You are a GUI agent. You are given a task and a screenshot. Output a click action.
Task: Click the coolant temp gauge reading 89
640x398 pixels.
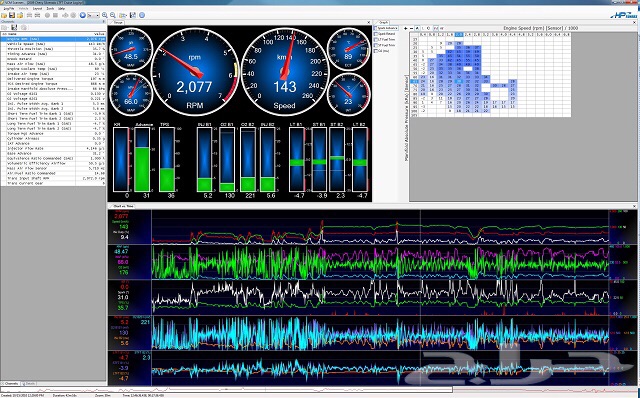coord(348,49)
